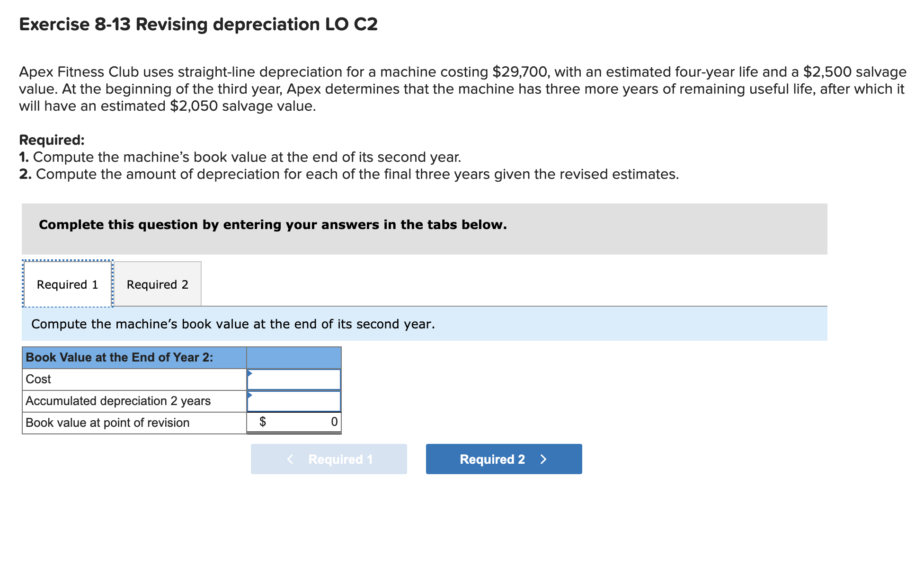Click the dollar sign in the revision row
Viewport: 924px width, 565px height.
(263, 422)
